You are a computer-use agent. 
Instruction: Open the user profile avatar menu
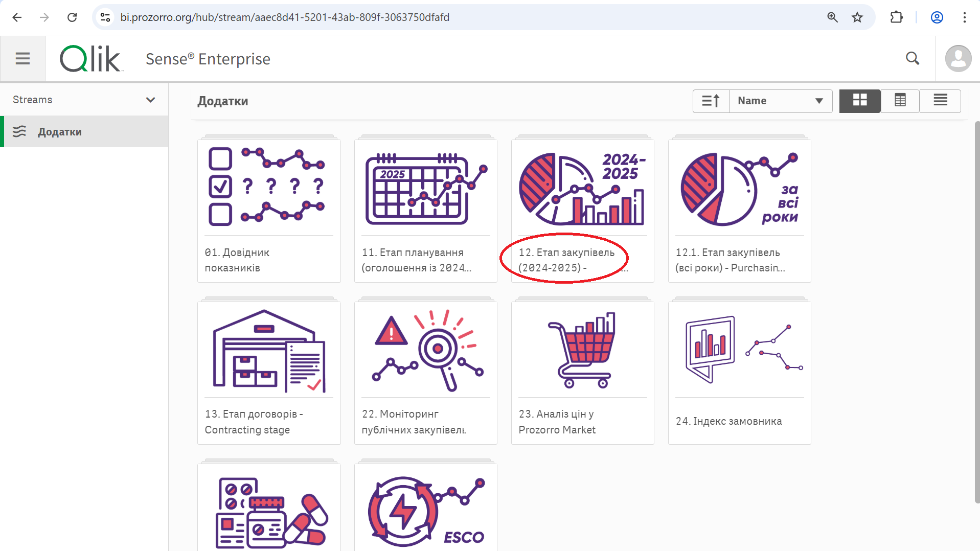[958, 59]
